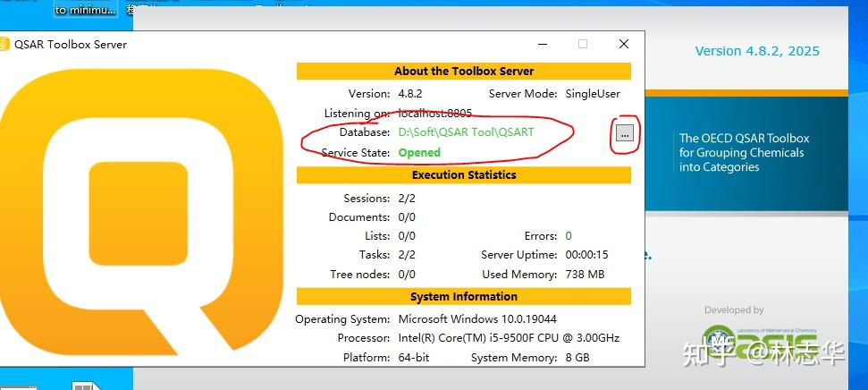868x390 pixels.
Task: Click the 'SingleUser' server mode value
Action: 593,94
